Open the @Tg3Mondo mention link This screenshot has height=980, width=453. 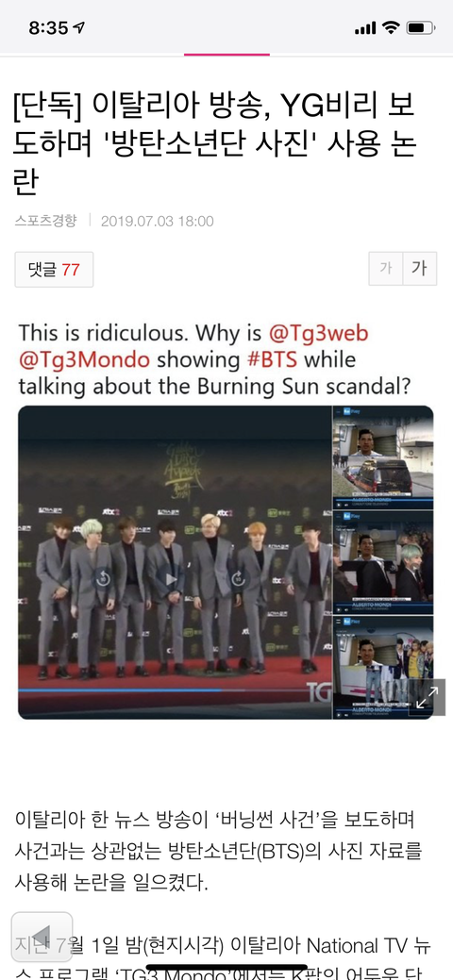[x=85, y=360]
